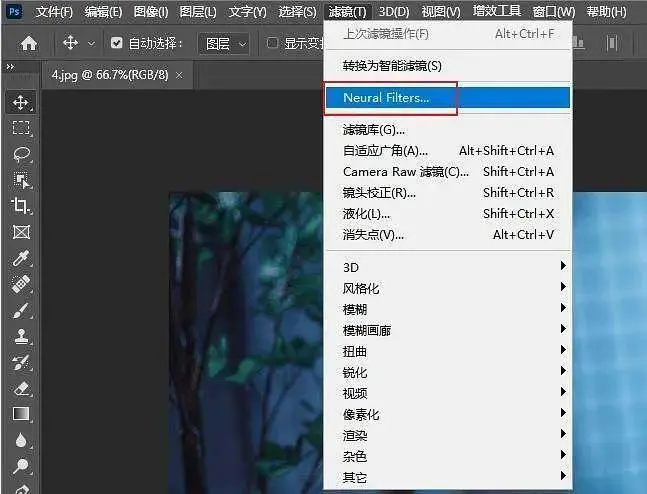
Task: Select the Rectangular Marquee tool
Action: pyautogui.click(x=21, y=128)
